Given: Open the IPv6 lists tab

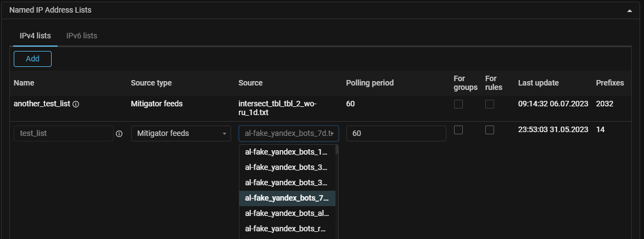Looking at the screenshot, I should tap(82, 36).
